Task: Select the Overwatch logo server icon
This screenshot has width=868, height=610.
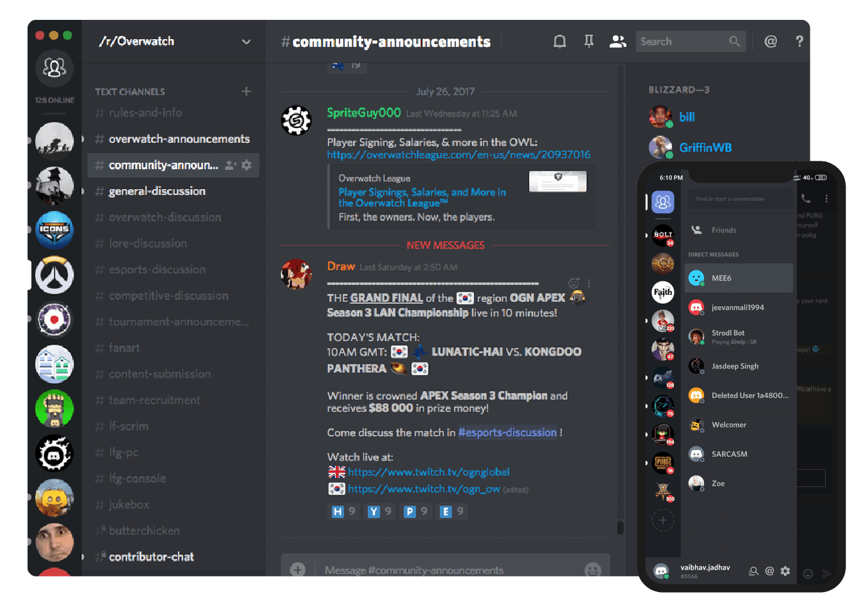Action: [x=54, y=275]
